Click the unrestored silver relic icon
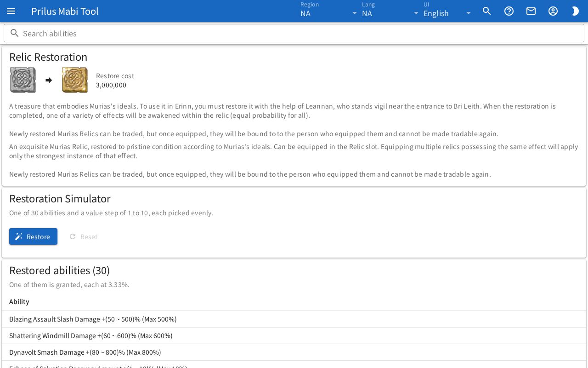Viewport: 588px width, 368px height. (23, 80)
